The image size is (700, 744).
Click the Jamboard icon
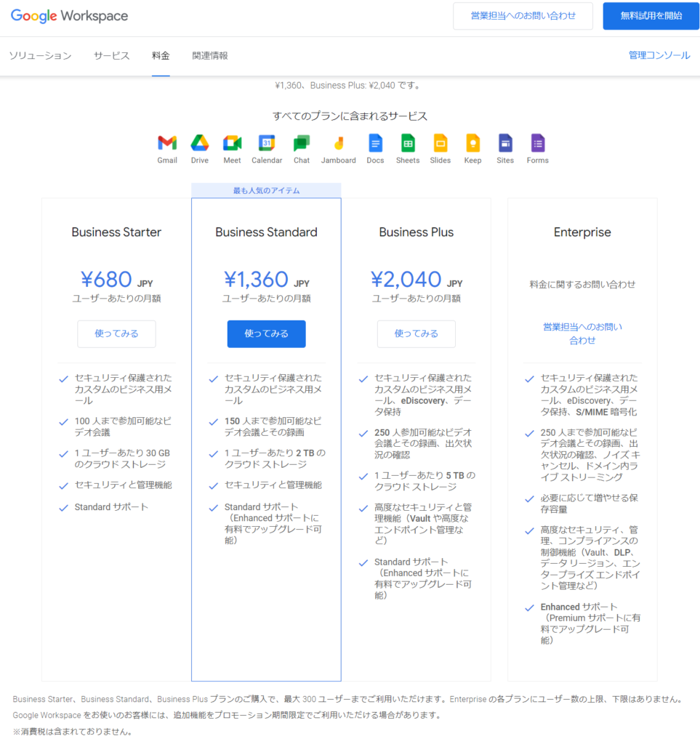pyautogui.click(x=339, y=143)
